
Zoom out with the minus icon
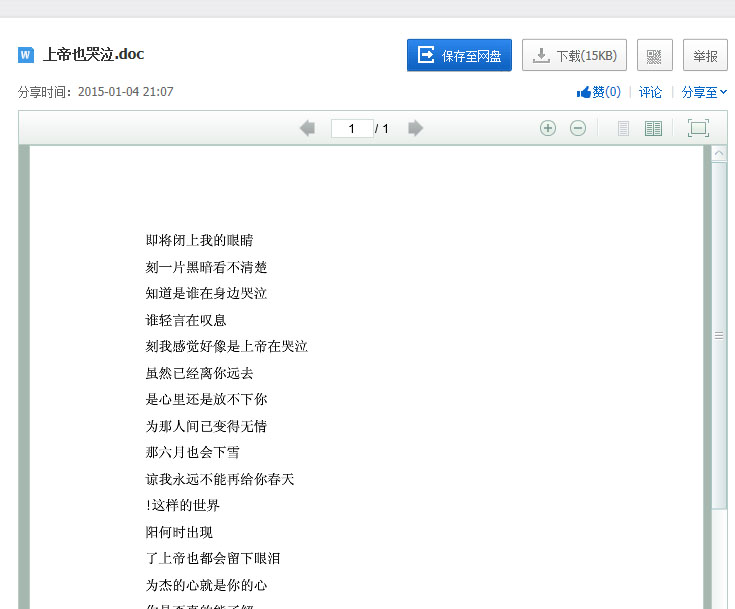click(x=578, y=128)
